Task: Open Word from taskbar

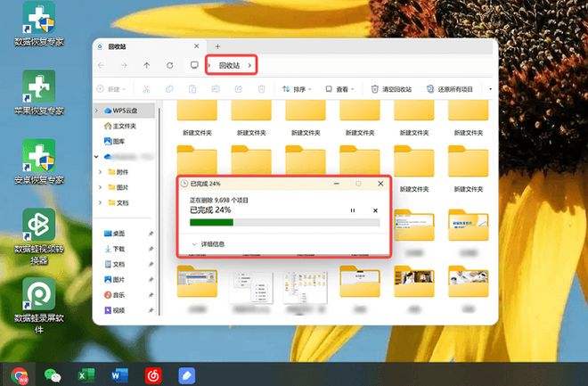Action: coord(120,375)
